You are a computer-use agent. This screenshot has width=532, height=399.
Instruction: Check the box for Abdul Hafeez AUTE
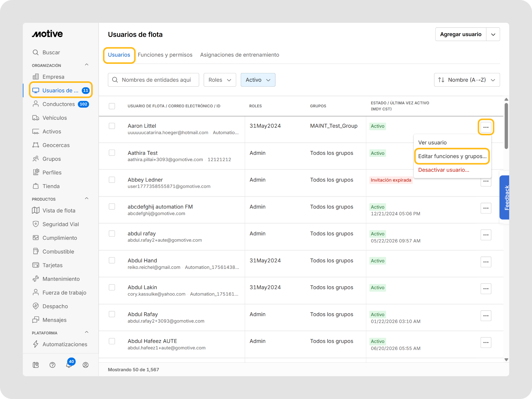click(112, 341)
